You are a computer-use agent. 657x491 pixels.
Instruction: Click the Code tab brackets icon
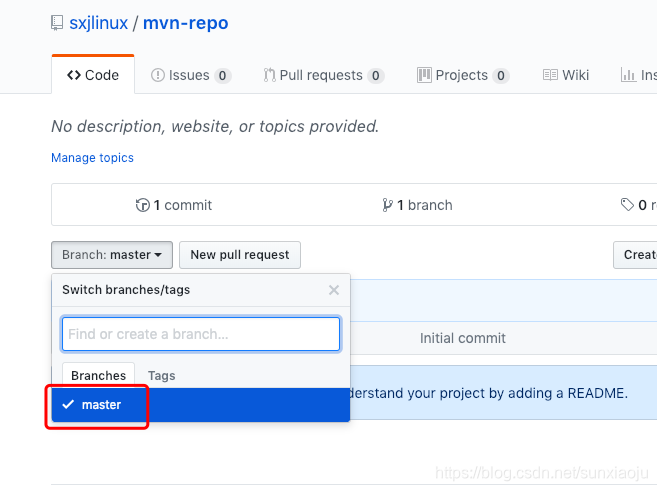tap(74, 75)
